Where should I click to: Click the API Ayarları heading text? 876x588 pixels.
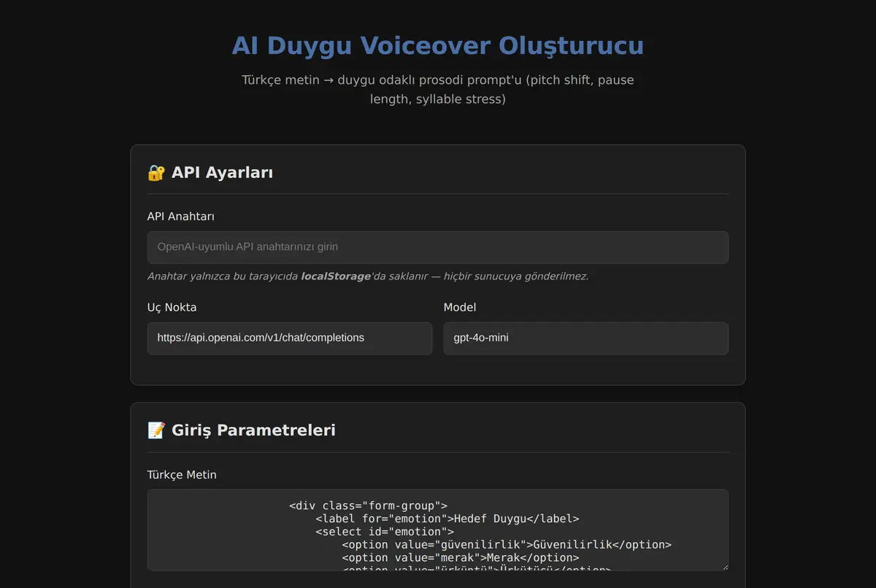tap(222, 173)
